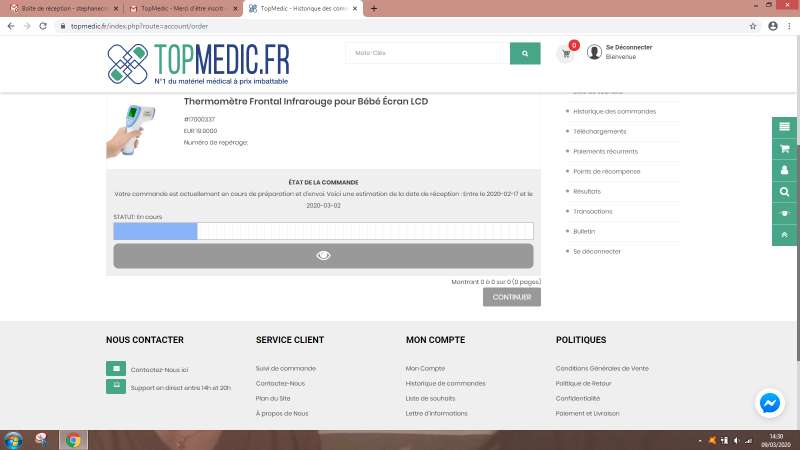Open Transactions in account menu
This screenshot has height=450, width=800.
[592, 211]
